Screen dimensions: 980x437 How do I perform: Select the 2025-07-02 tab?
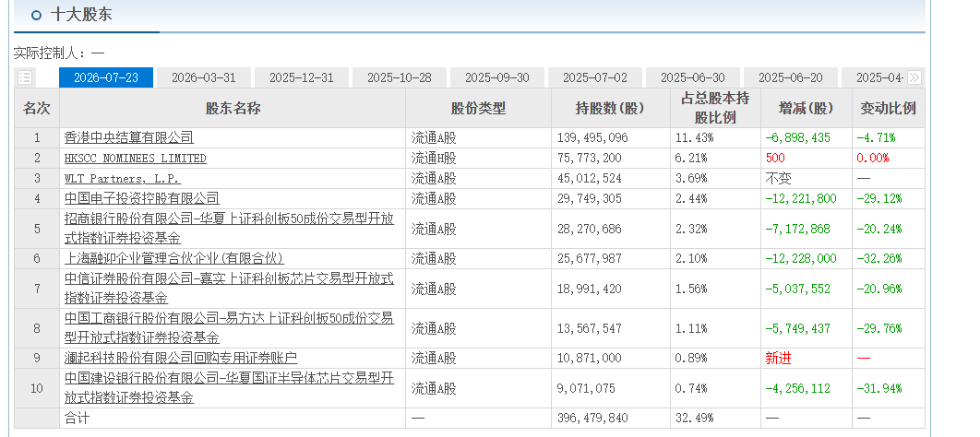(595, 77)
